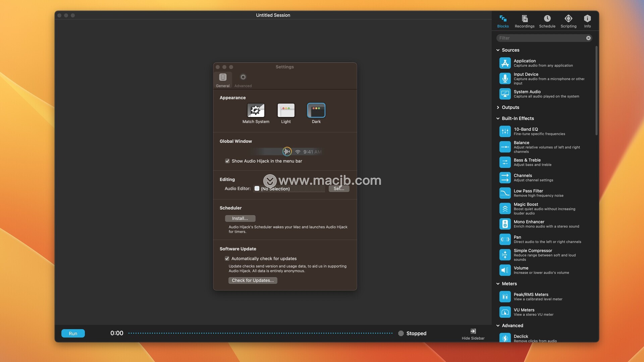Click the Install... scheduler button

(240, 218)
